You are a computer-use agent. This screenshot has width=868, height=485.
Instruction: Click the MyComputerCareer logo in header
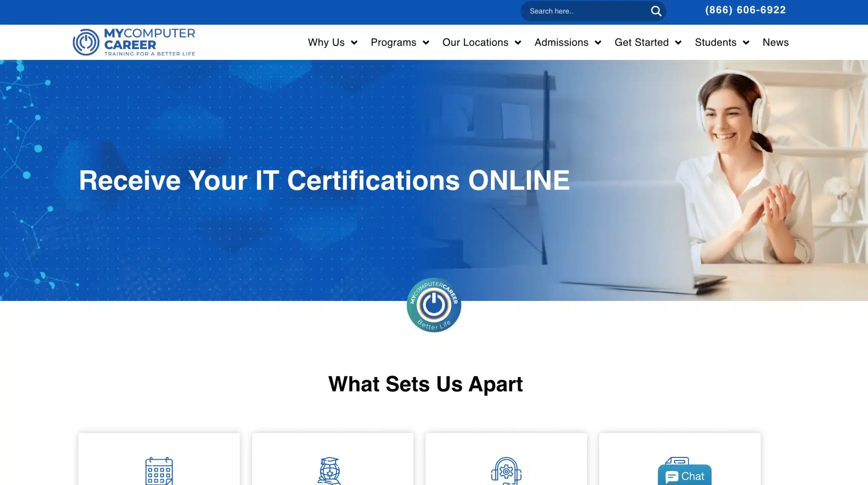point(134,42)
